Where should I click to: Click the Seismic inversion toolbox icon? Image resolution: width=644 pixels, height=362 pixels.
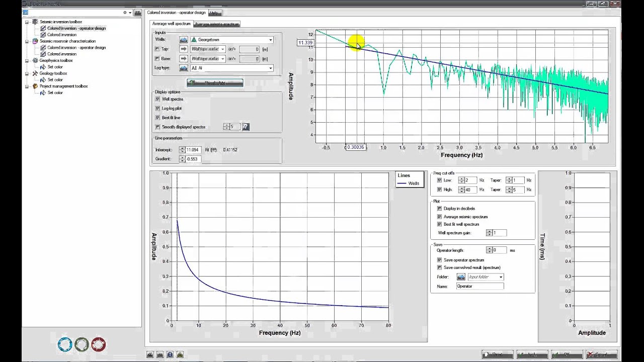pos(35,22)
